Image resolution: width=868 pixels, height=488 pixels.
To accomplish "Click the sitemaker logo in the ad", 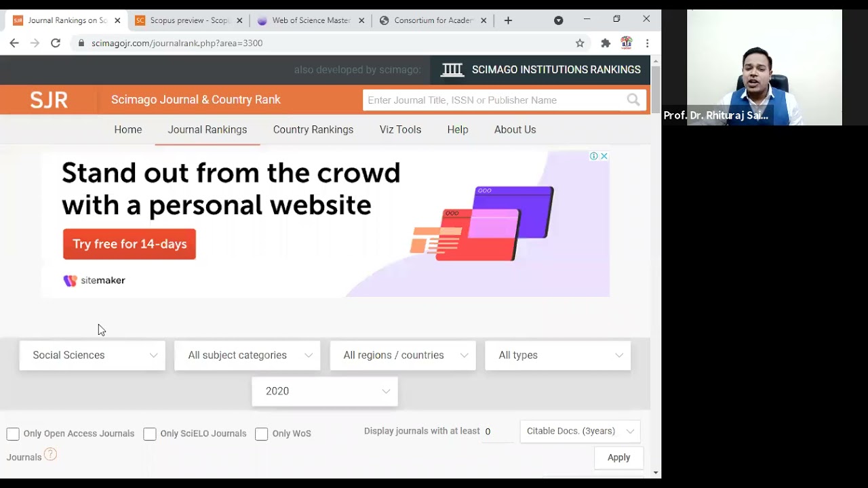I will click(94, 281).
